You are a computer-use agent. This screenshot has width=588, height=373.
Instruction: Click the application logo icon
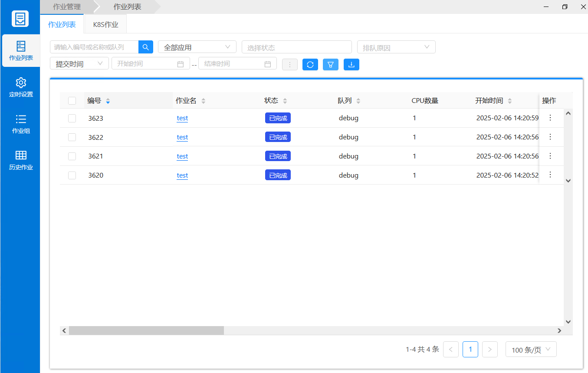point(20,19)
